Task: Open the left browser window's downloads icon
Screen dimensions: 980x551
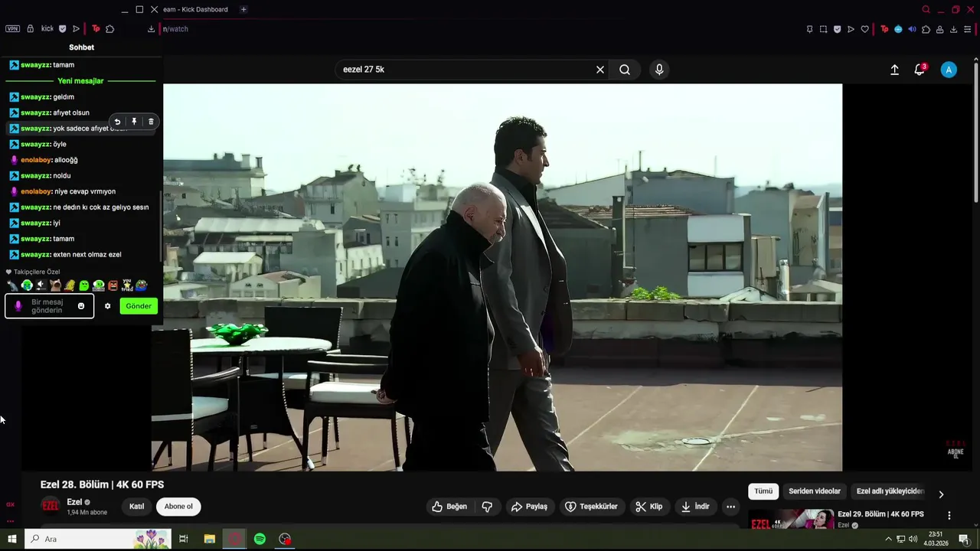Action: [151, 29]
